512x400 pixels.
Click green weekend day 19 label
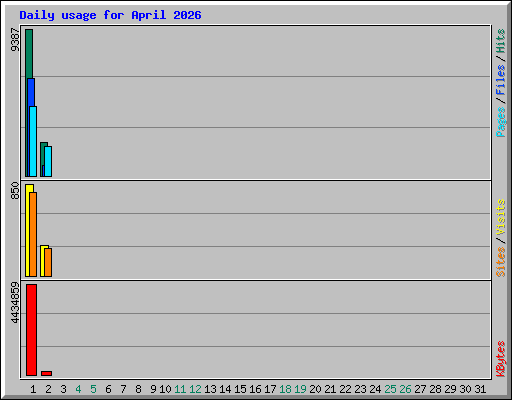click(300, 389)
